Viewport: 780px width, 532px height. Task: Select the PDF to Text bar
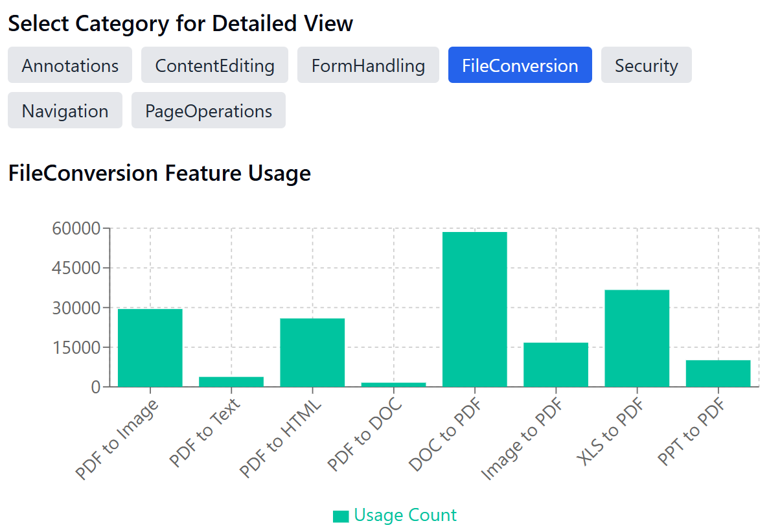click(x=231, y=382)
